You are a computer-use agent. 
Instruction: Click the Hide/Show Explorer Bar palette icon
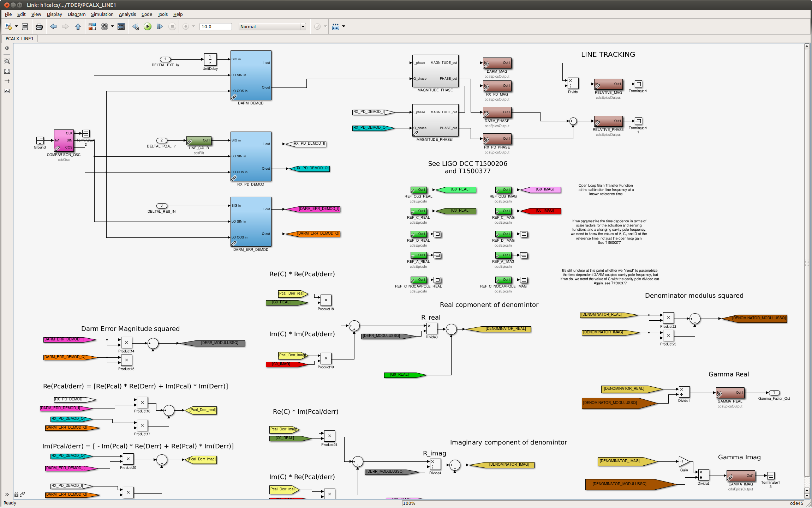click(7, 48)
